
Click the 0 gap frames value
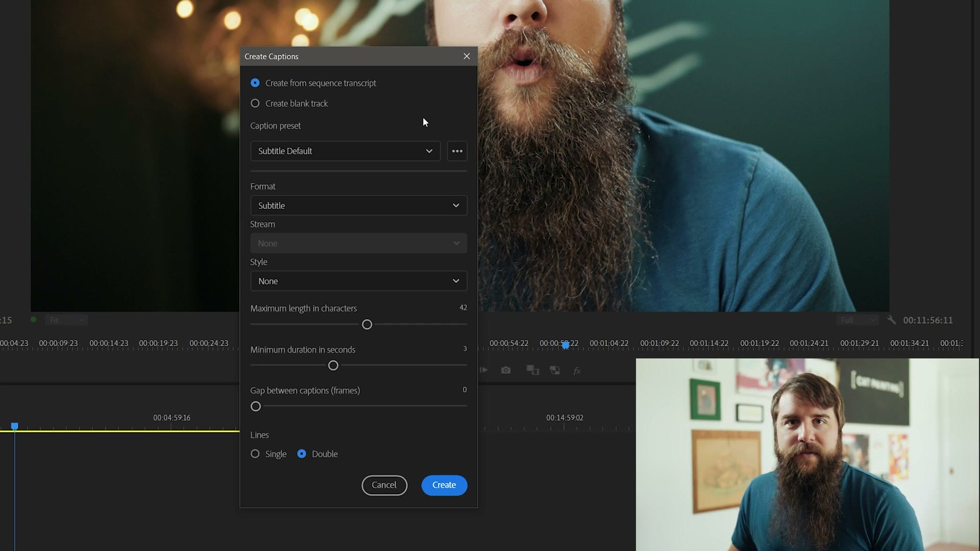point(464,389)
